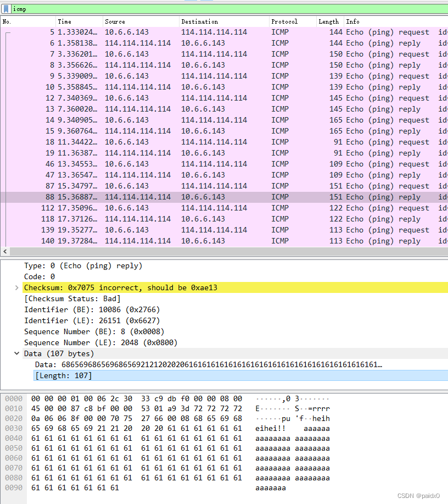Click the Length column header
448x504 pixels.
(328, 21)
